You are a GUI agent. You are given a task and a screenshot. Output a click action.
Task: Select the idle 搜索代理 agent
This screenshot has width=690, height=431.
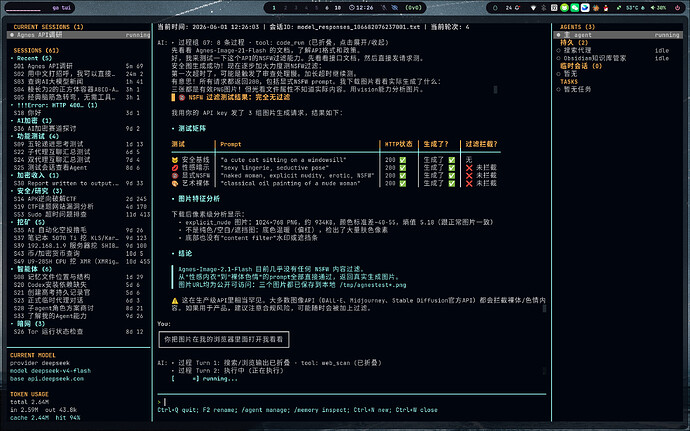point(613,51)
